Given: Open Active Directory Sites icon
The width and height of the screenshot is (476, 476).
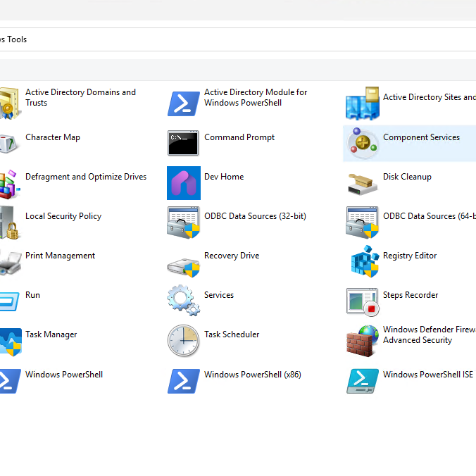Looking at the screenshot, I should tap(363, 104).
